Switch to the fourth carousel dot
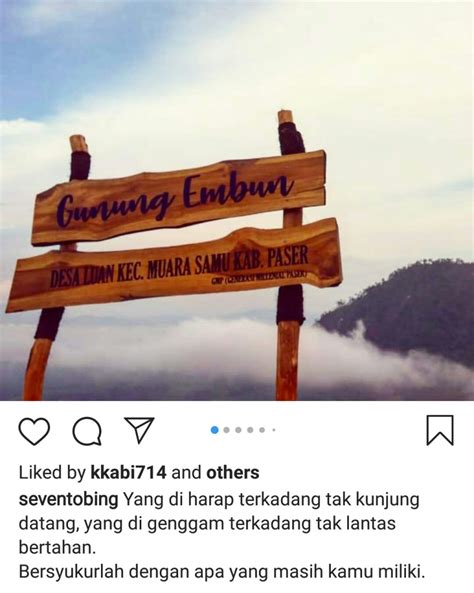Image resolution: width=474 pixels, height=593 pixels. (x=250, y=430)
